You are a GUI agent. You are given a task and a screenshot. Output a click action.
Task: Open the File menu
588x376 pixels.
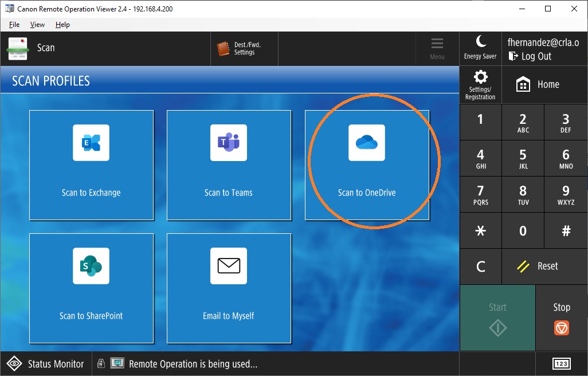click(14, 25)
